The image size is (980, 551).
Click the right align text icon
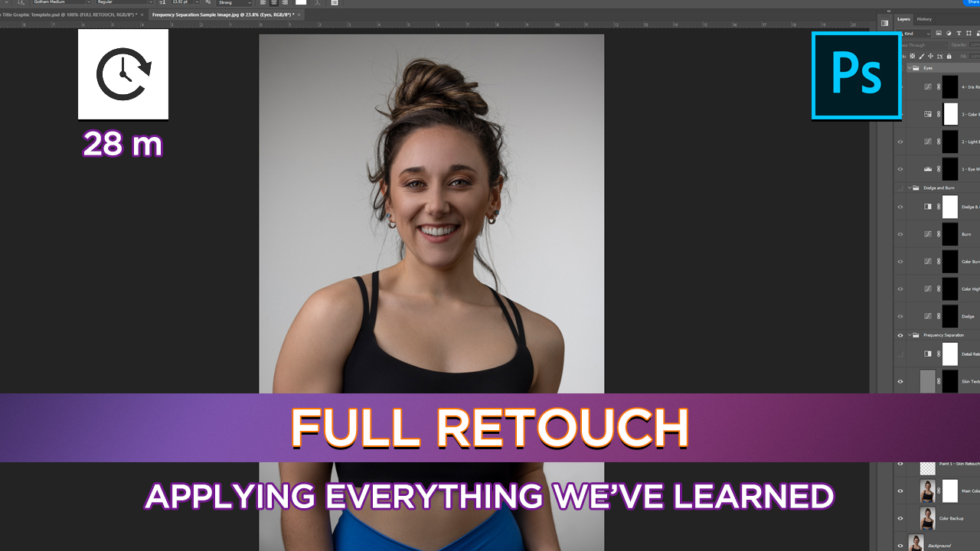tap(284, 3)
